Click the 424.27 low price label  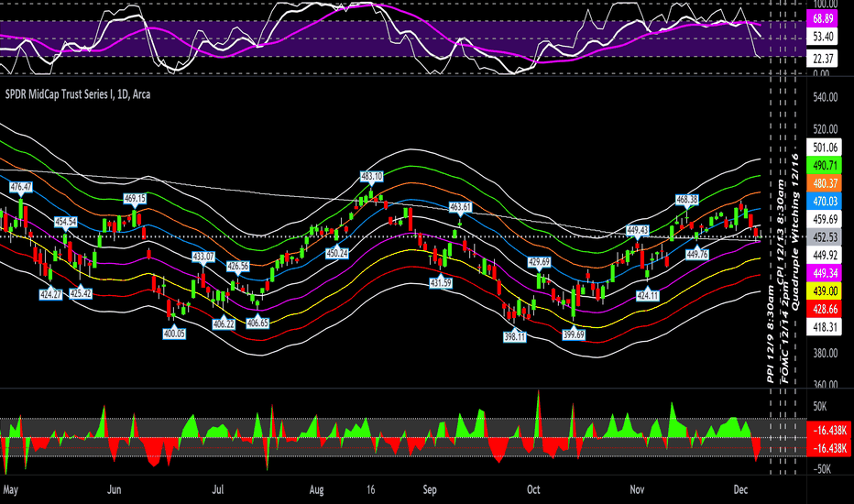tap(50, 294)
